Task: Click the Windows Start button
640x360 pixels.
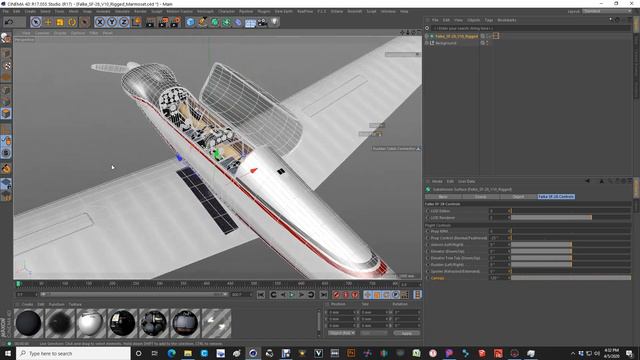Action: pos(7,353)
